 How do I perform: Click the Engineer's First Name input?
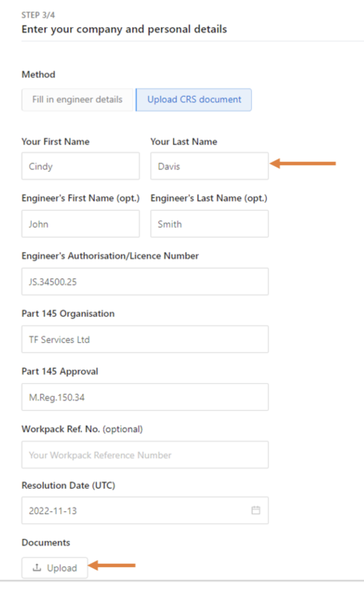pos(81,224)
